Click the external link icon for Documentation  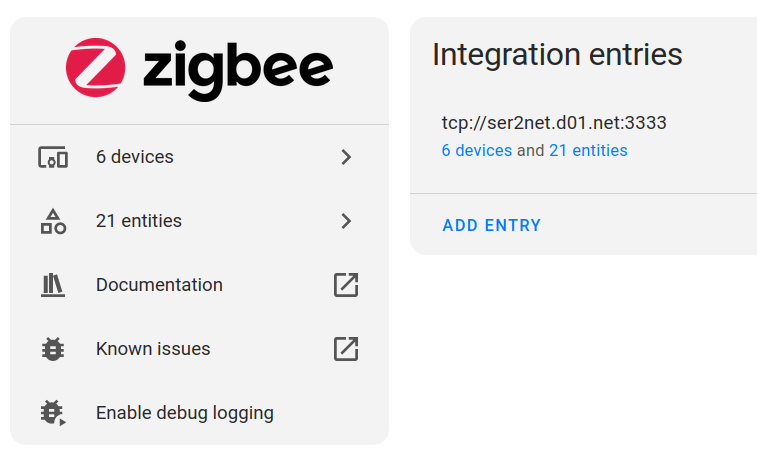(x=346, y=285)
